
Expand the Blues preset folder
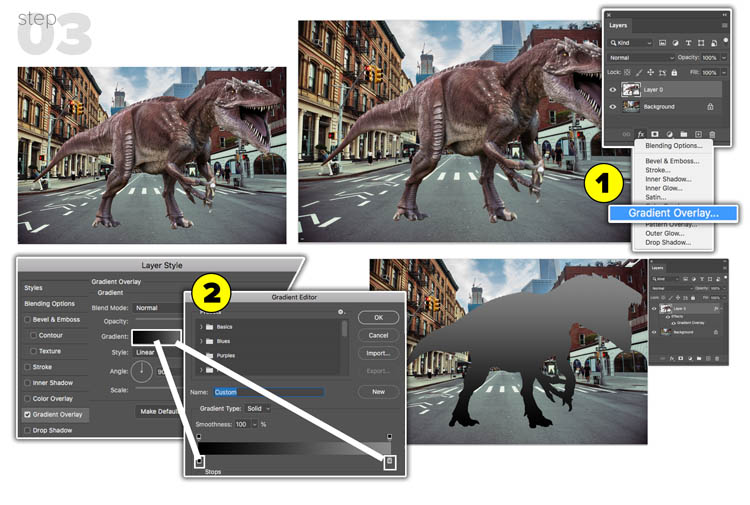(201, 341)
